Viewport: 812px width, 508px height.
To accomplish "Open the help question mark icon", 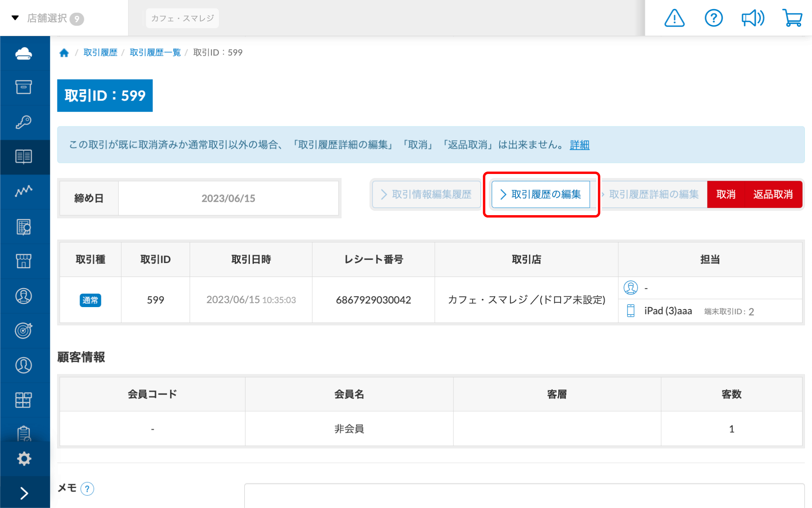I will click(713, 18).
